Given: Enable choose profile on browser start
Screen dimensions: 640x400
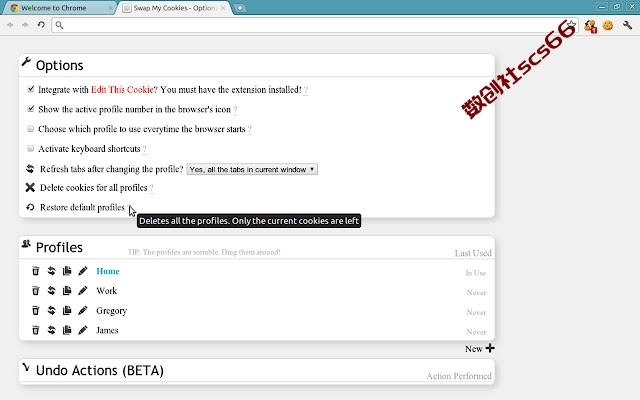Looking at the screenshot, I should [x=31, y=129].
